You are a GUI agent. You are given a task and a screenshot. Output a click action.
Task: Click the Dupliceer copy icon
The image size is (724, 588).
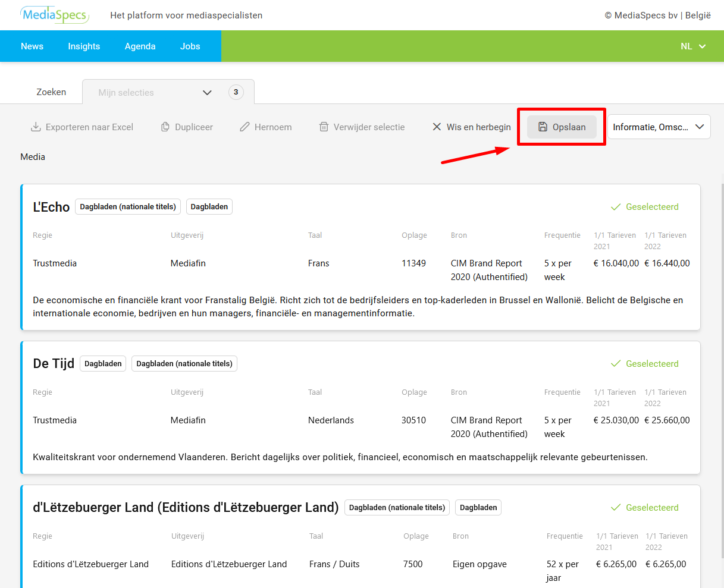(165, 127)
